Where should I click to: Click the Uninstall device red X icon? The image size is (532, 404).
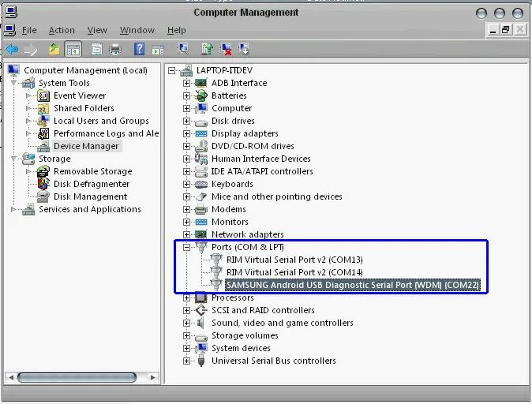226,49
